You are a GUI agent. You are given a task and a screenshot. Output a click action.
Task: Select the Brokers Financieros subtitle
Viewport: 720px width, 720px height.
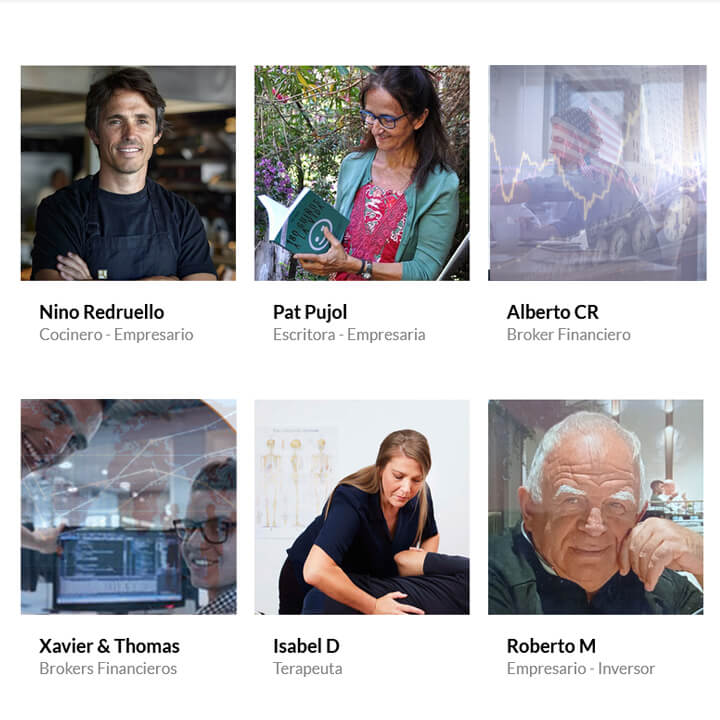pyautogui.click(x=108, y=669)
